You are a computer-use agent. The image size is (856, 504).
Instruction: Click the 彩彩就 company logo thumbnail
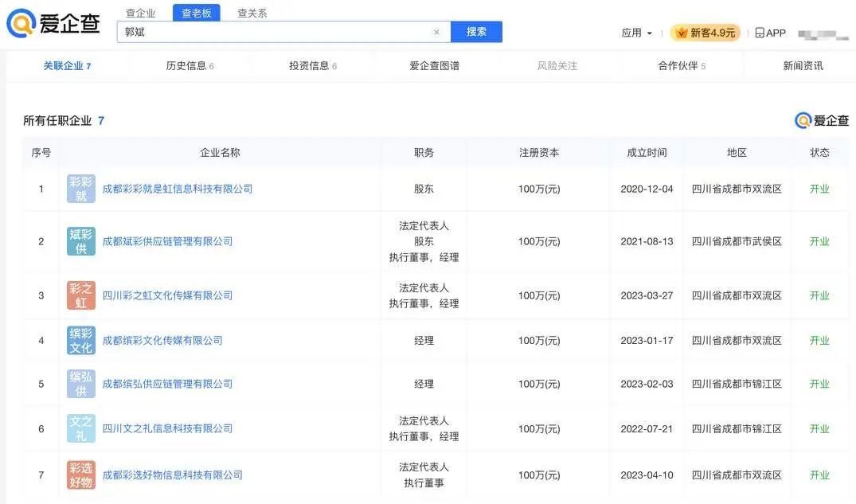(x=81, y=189)
